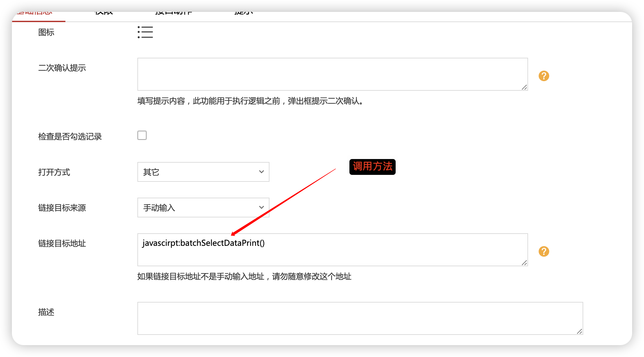Click the list icon next to 图标
Viewport: 644px width, 357px height.
tap(145, 32)
